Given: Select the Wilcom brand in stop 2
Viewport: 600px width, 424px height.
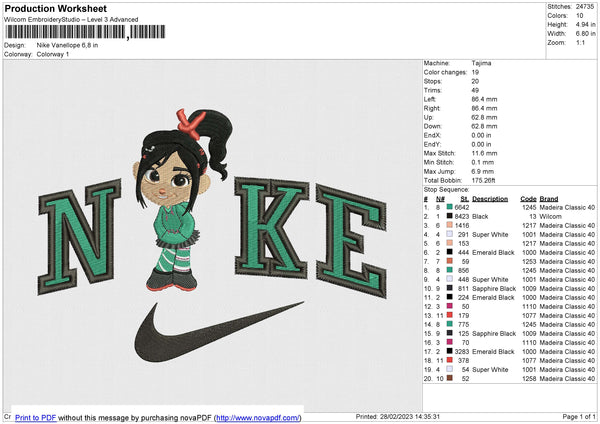Looking at the screenshot, I should click(550, 216).
